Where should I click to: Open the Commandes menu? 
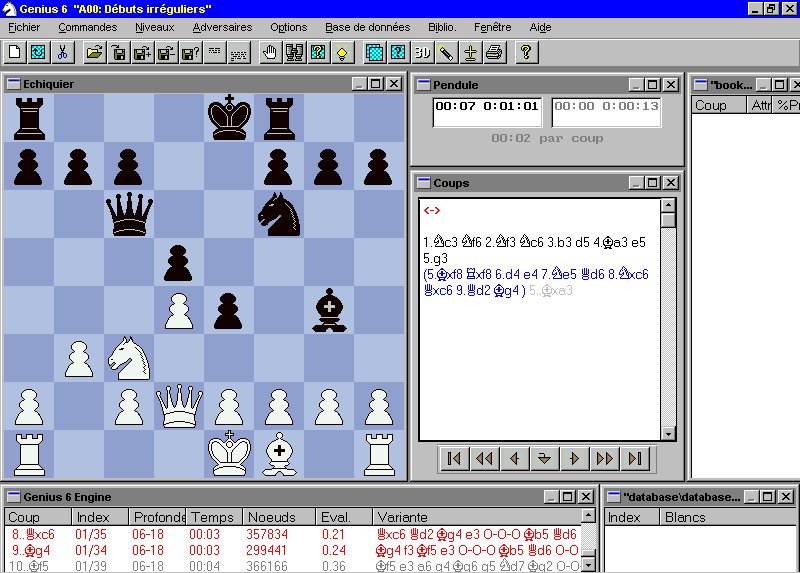tap(88, 27)
